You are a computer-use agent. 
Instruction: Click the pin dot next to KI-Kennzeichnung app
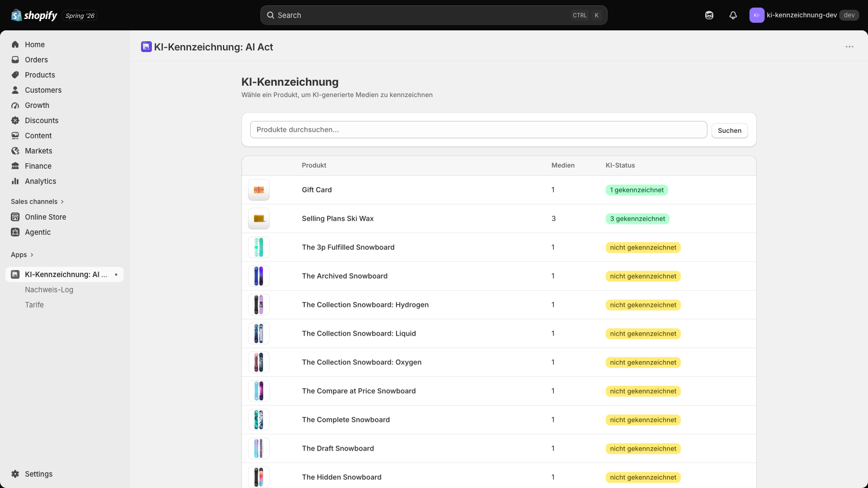(x=116, y=274)
